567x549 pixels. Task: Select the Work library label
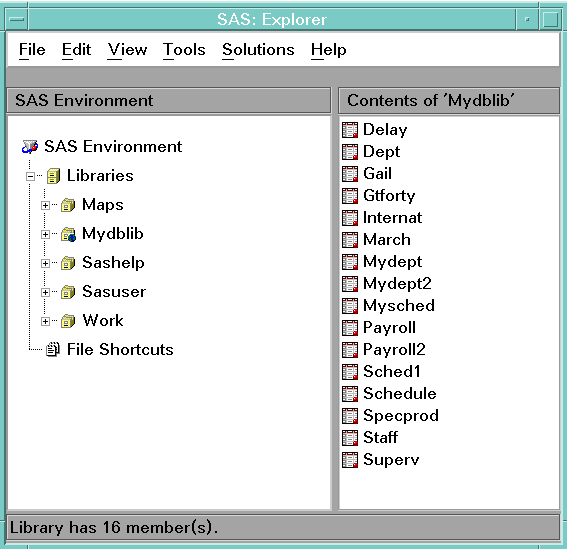tap(103, 320)
